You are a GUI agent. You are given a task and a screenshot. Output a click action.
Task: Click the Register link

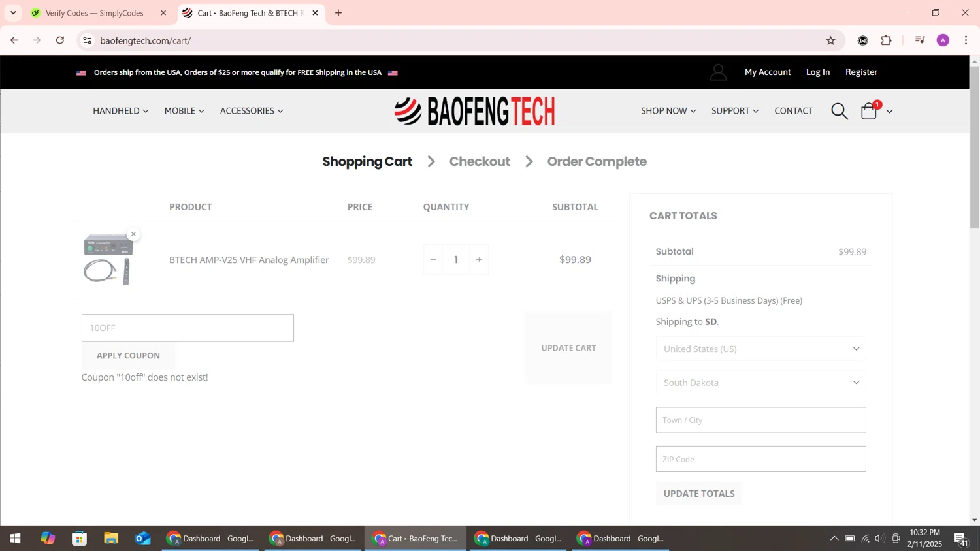[x=861, y=72]
